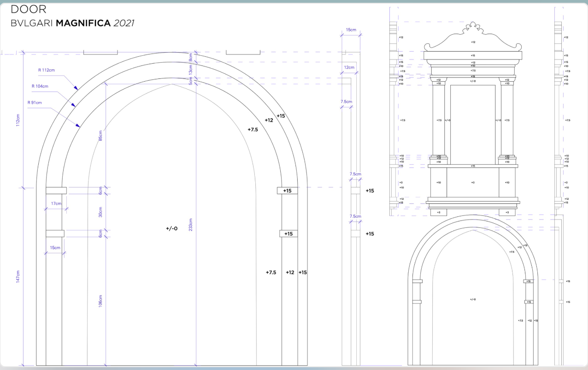Viewport: 588px width, 370px height.
Task: Click the 13cm arch band dimension
Action: coord(191,69)
